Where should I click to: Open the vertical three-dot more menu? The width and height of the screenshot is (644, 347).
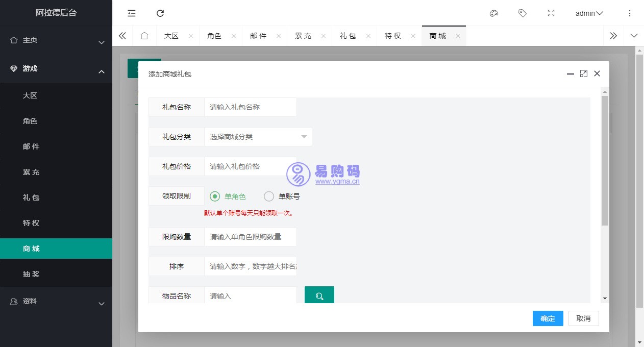pos(629,13)
